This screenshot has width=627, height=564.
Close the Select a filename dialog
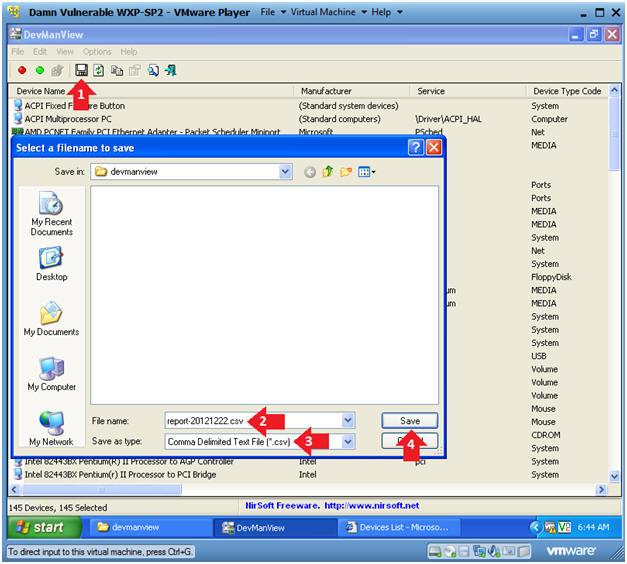[x=434, y=148]
